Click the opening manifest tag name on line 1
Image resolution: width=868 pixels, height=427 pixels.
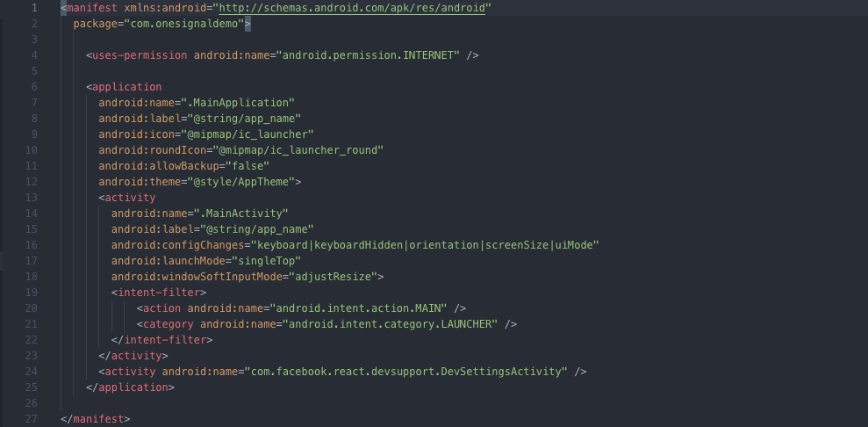(x=92, y=8)
